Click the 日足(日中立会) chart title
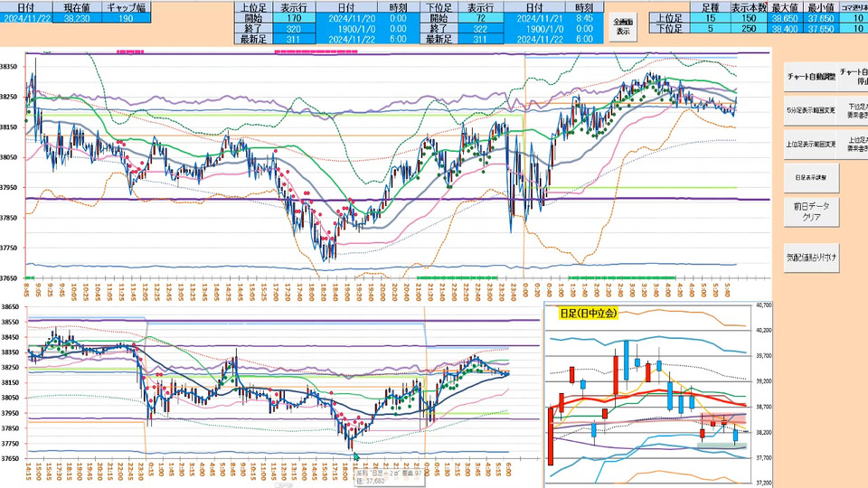Viewport: 868px width, 488px height. pyautogui.click(x=588, y=314)
